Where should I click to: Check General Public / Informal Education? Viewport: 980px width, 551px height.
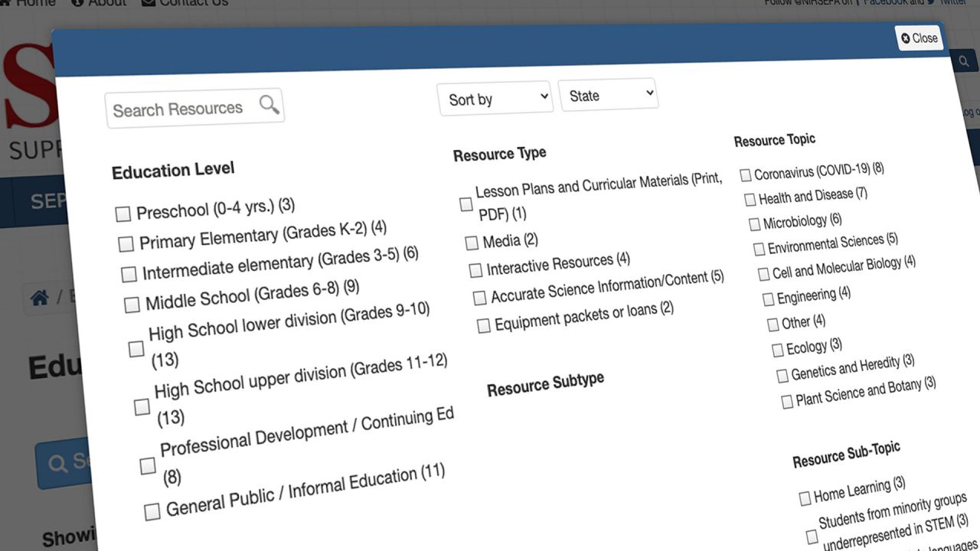coord(152,511)
